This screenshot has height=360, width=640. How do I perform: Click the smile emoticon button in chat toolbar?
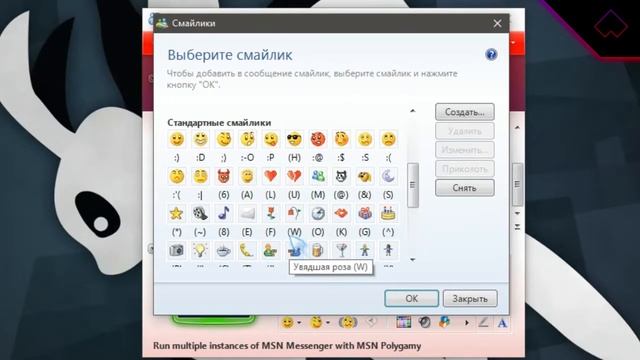point(287,322)
